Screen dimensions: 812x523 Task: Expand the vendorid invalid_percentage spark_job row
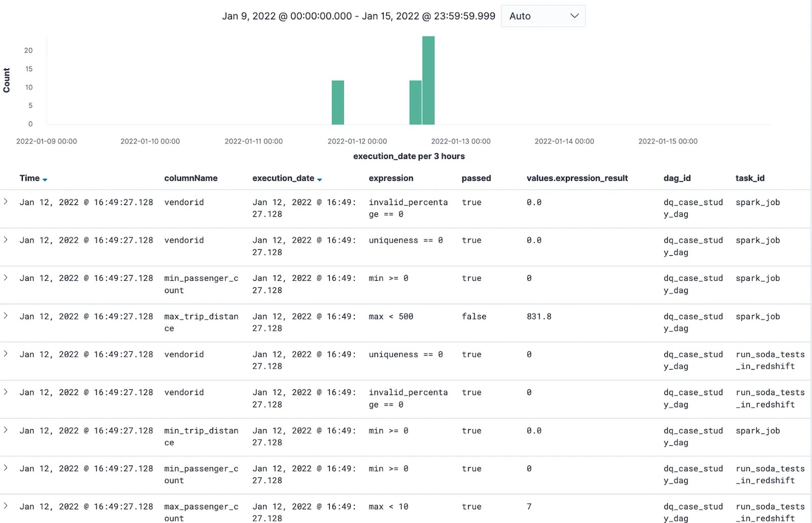(x=6, y=202)
